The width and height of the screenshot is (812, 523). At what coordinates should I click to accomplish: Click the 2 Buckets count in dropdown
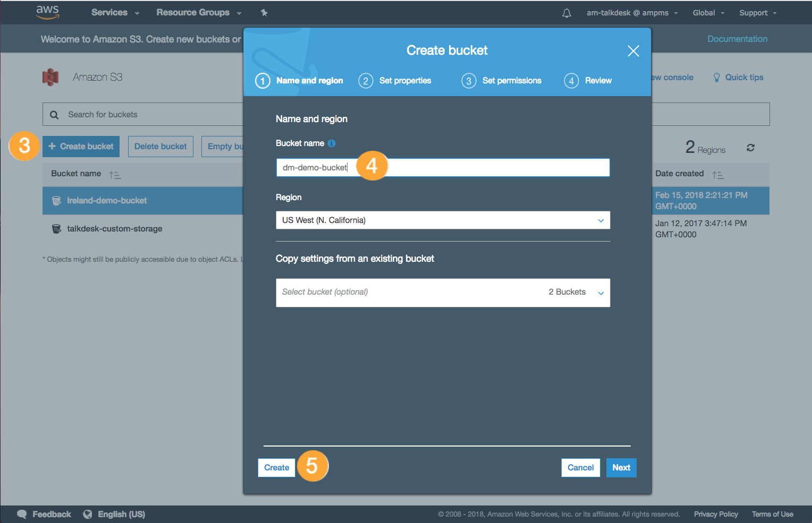tap(567, 292)
